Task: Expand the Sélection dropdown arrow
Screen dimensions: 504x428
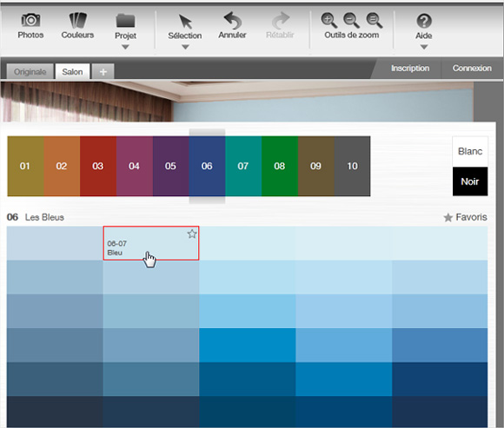Action: (185, 47)
